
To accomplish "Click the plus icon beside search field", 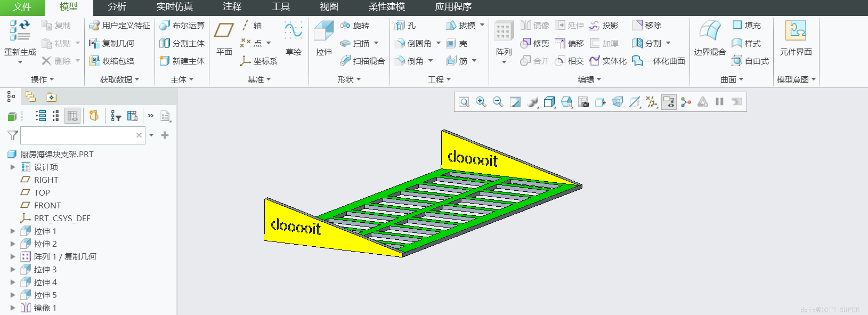I will tap(165, 135).
